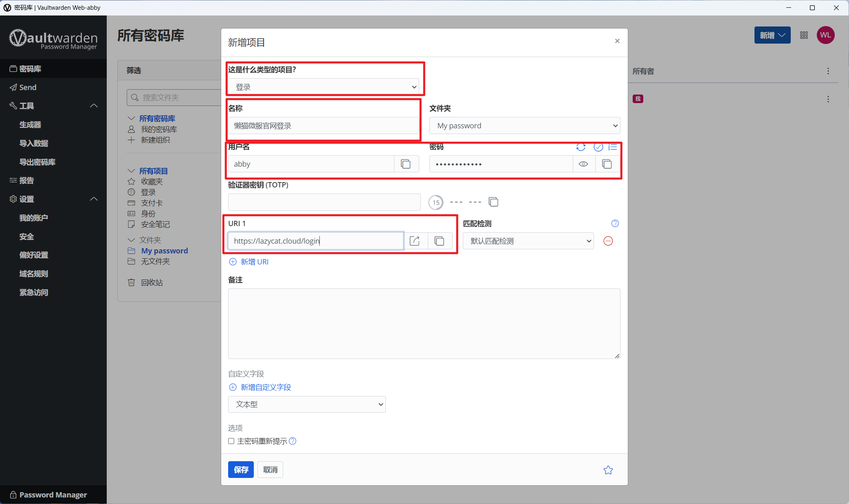Open the 默认匹配检测 match detection dropdown
Viewport: 849px width, 504px height.
point(528,241)
